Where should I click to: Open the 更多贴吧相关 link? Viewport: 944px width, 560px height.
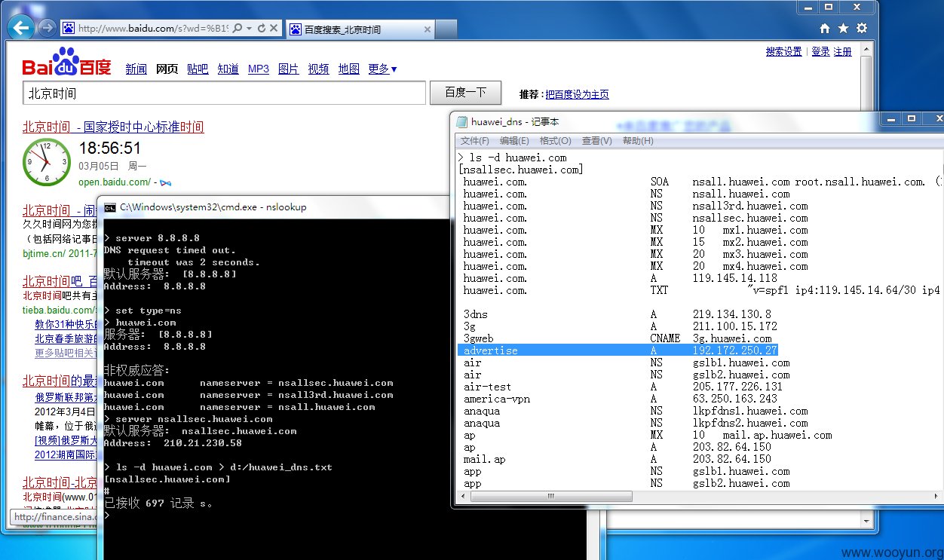(x=66, y=353)
